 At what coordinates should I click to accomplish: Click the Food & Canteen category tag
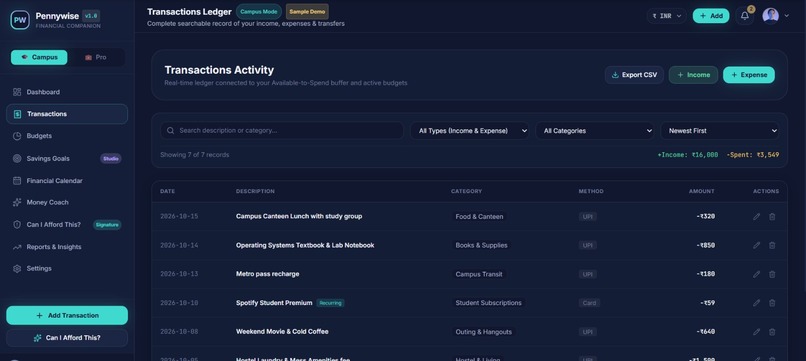(x=479, y=216)
